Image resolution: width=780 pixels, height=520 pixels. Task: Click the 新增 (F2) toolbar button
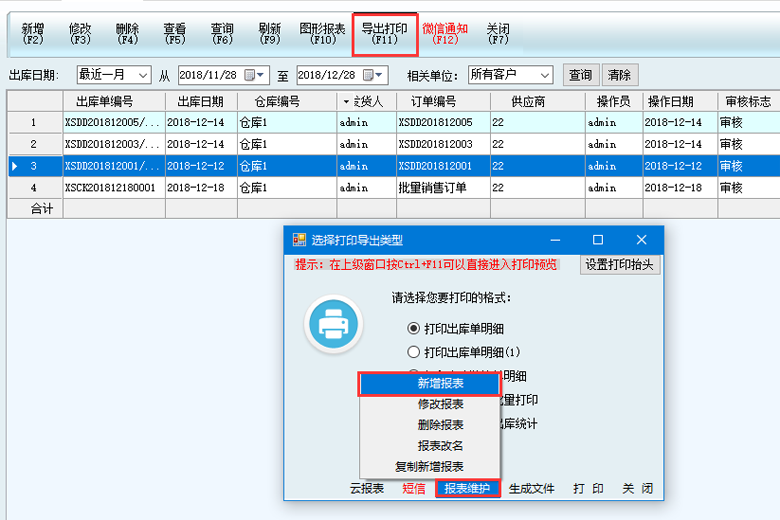tap(33, 34)
